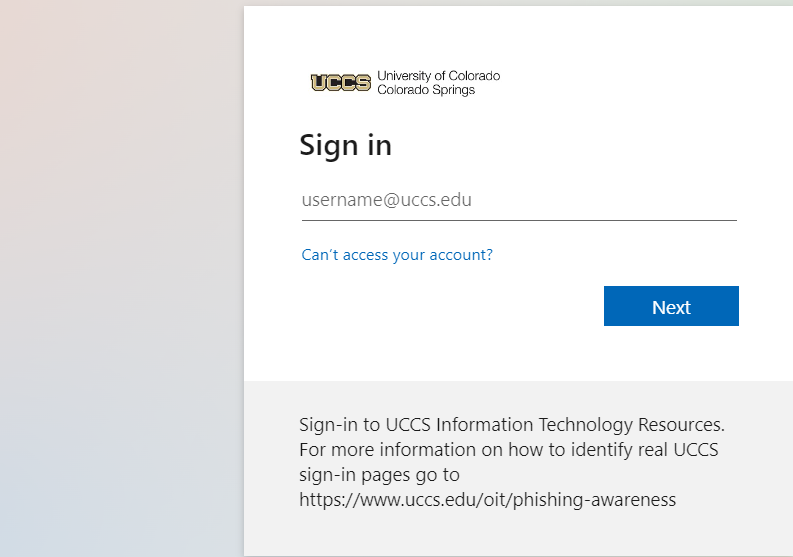The height and width of the screenshot is (557, 793).
Task: Click the 'Colorado Springs' logo text line
Action: point(426,90)
